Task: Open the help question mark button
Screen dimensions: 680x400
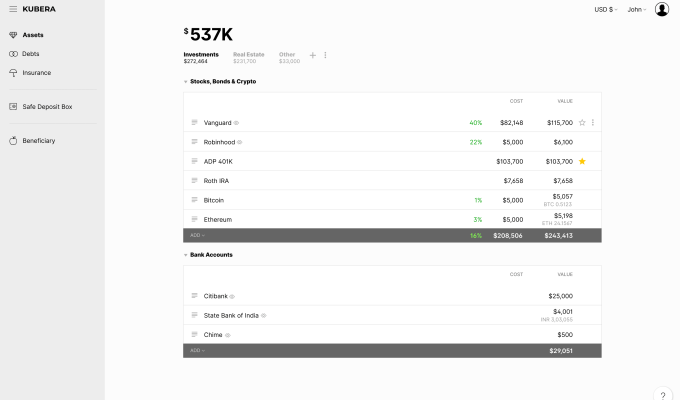Action: 663,395
